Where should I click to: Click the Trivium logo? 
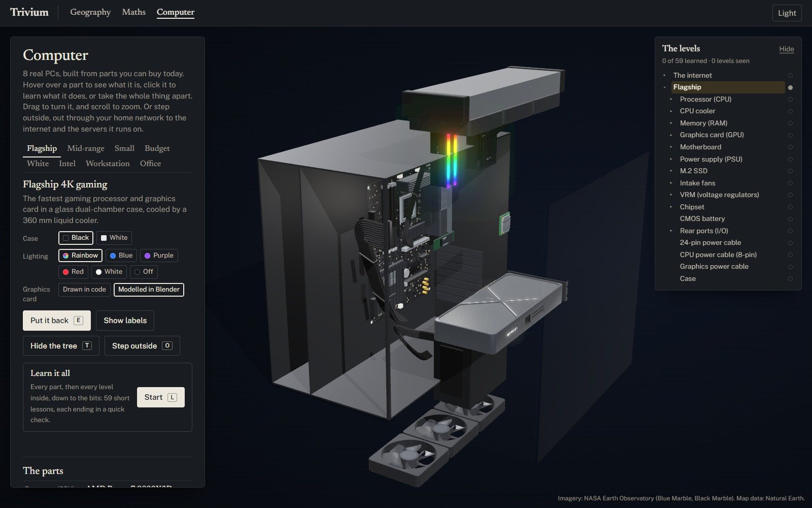29,12
